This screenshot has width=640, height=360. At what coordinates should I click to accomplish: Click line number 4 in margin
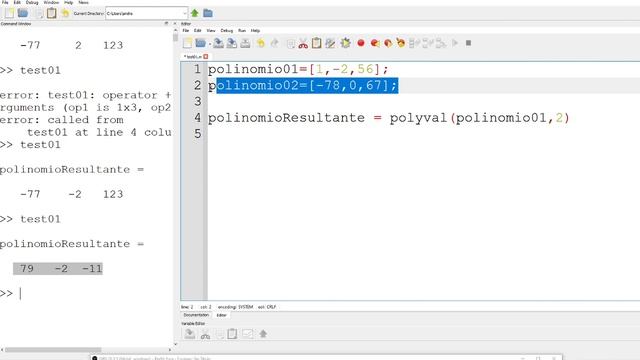[198, 118]
